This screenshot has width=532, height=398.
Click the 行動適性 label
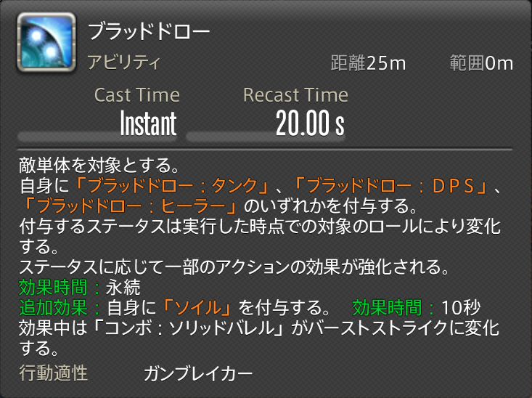pyautogui.click(x=54, y=373)
